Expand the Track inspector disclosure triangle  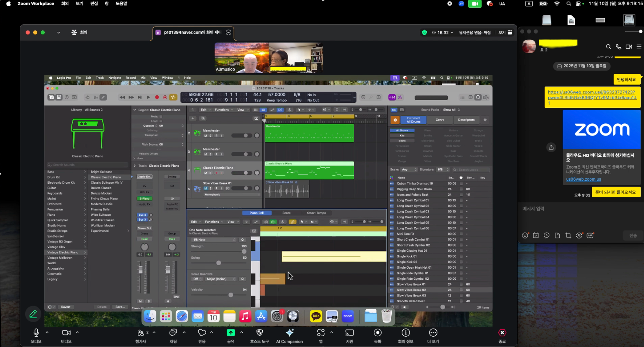coord(134,166)
